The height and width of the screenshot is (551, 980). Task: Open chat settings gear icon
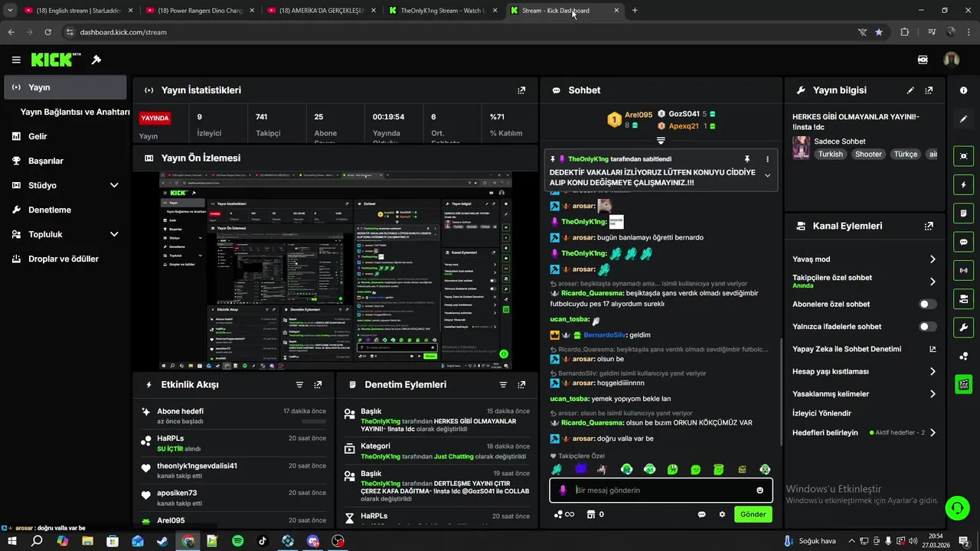(722, 514)
